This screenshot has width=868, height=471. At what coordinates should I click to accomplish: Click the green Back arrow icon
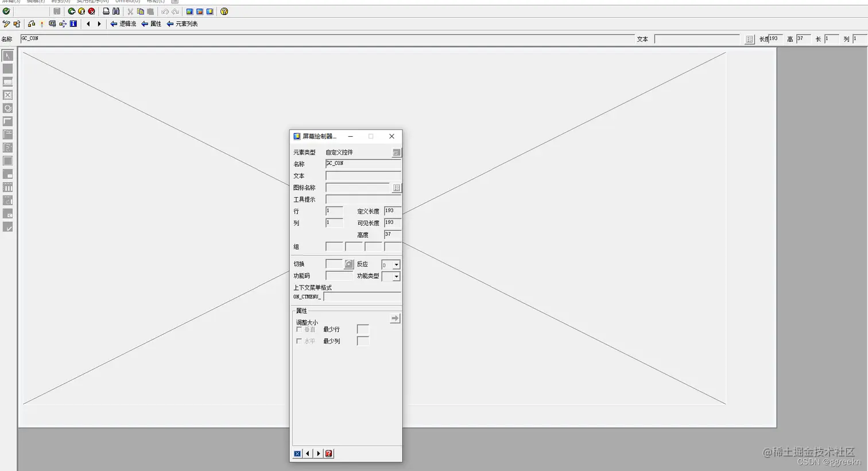coord(72,11)
